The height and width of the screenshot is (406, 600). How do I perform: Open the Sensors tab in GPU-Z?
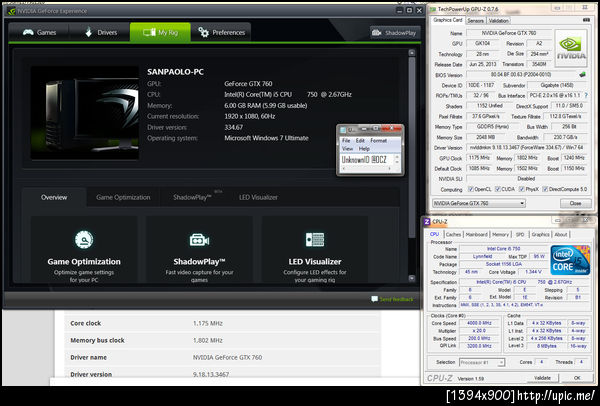click(x=476, y=21)
